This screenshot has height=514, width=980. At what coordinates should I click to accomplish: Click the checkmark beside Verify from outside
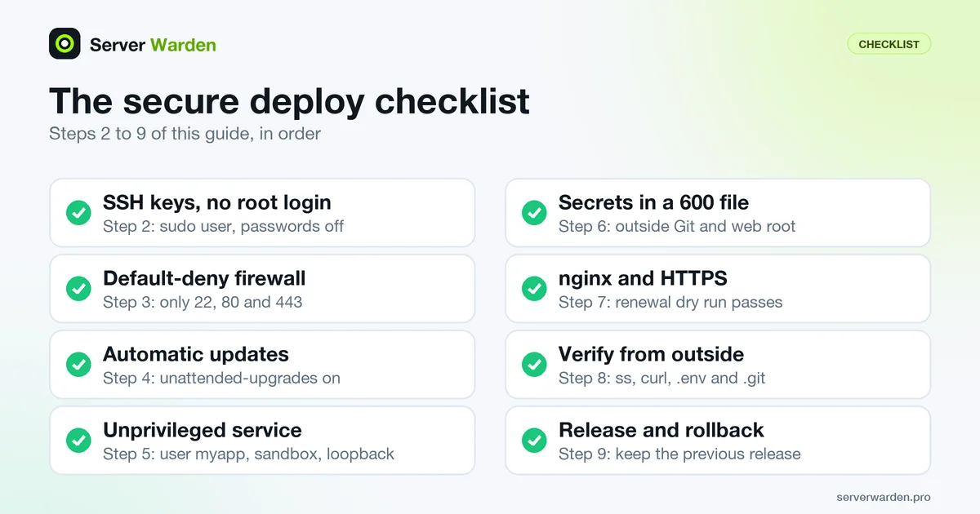(x=534, y=365)
